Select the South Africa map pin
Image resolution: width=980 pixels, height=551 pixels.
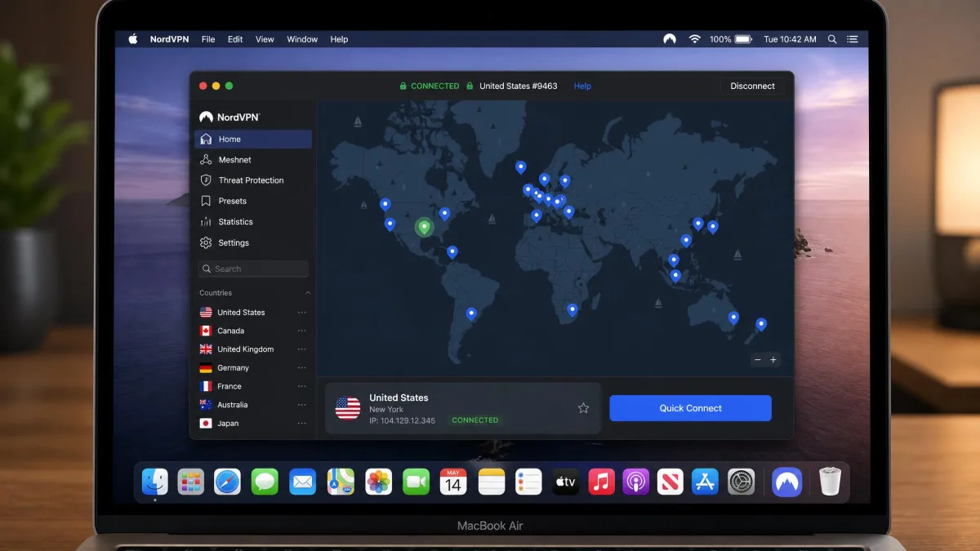tap(572, 310)
